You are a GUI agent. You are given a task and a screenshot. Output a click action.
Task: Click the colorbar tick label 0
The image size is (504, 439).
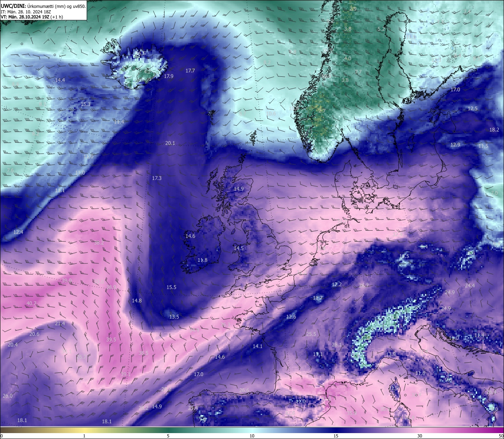[2, 436]
